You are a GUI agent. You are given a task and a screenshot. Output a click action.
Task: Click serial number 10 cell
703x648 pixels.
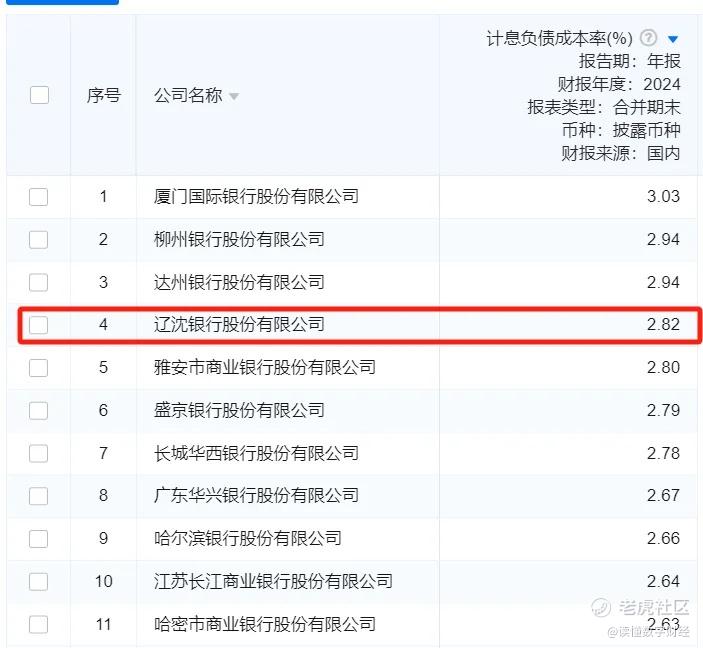[x=104, y=581]
